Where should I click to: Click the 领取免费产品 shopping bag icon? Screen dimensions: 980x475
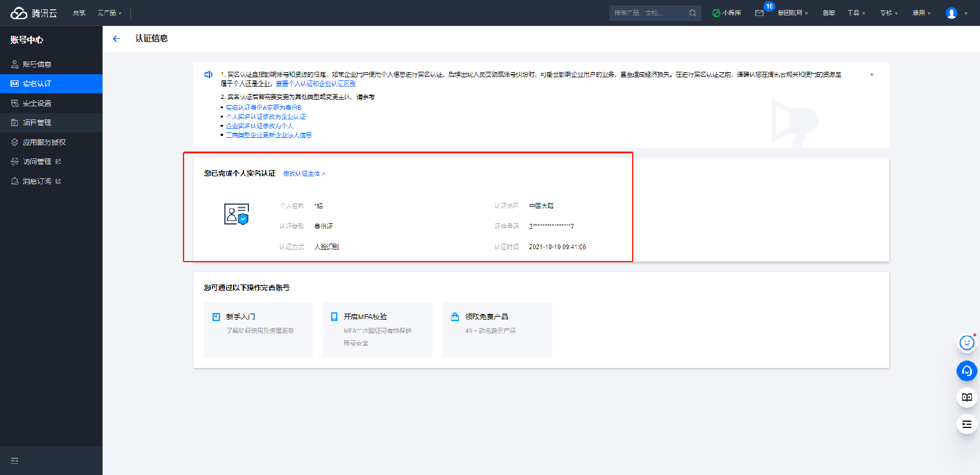click(x=455, y=317)
